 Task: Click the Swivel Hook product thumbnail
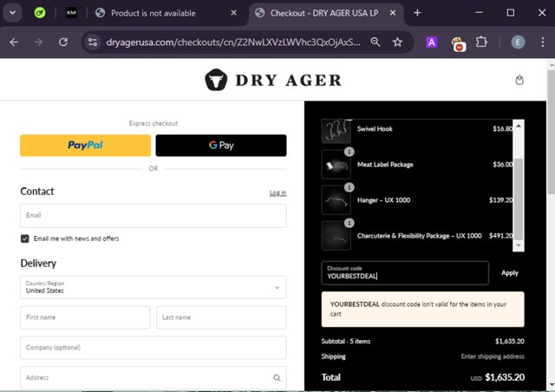point(336,131)
